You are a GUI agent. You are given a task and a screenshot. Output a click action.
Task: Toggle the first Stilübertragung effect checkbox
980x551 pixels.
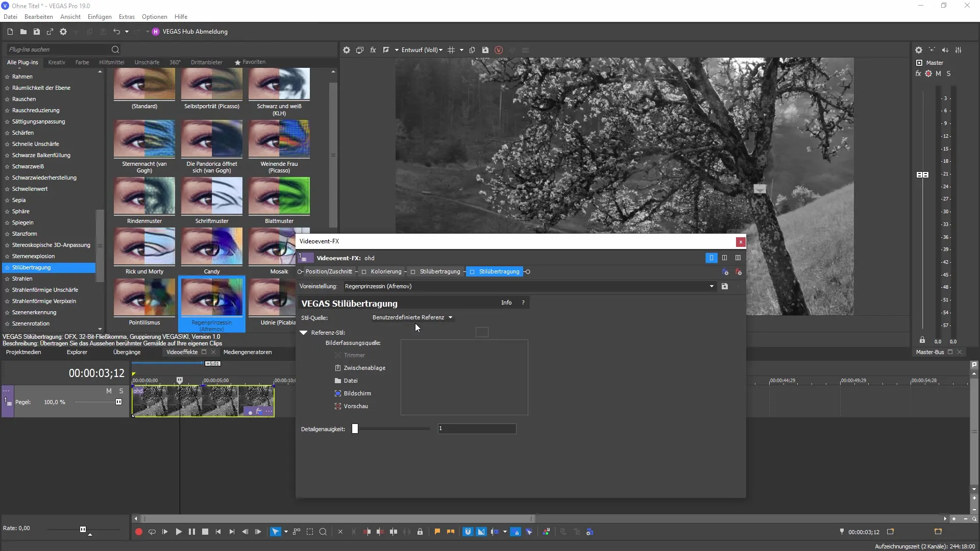pos(413,272)
